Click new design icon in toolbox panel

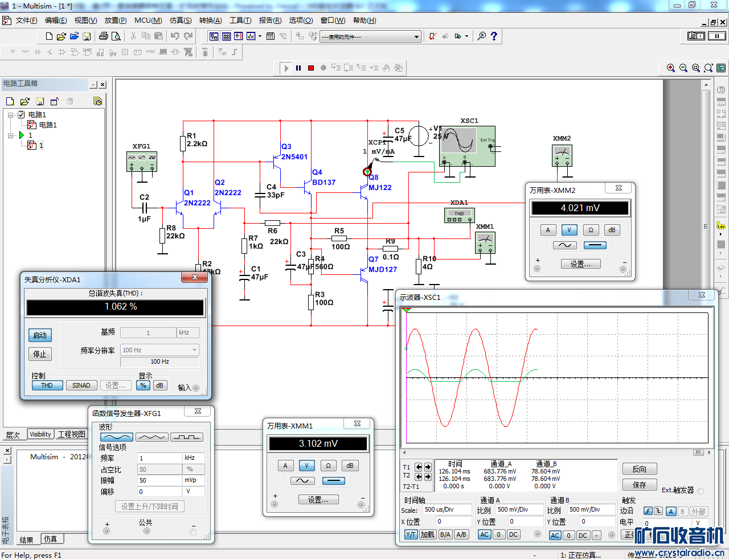pyautogui.click(x=10, y=101)
